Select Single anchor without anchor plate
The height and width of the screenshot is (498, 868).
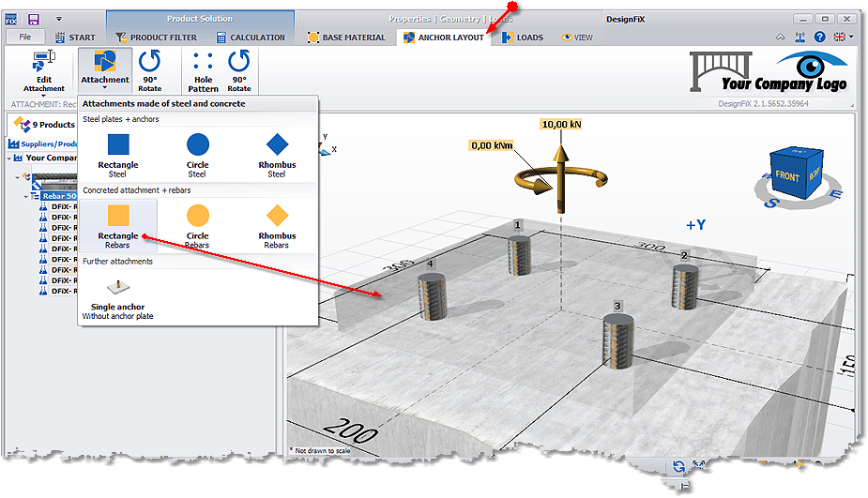[x=118, y=299]
